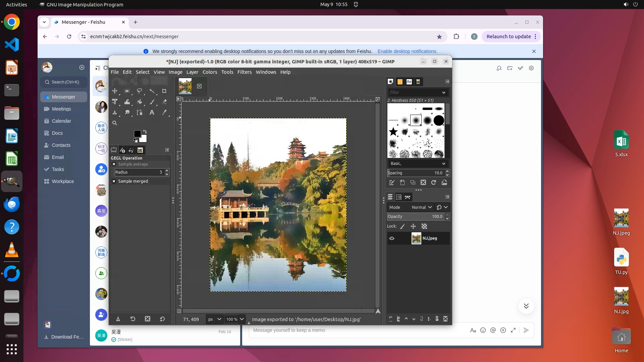Open the layer Mode Normal dropdown
644x362 pixels.
tap(421, 207)
